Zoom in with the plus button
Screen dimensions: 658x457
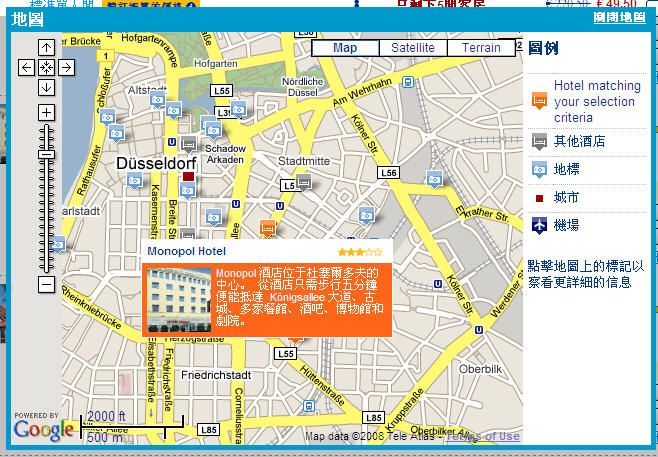46,112
